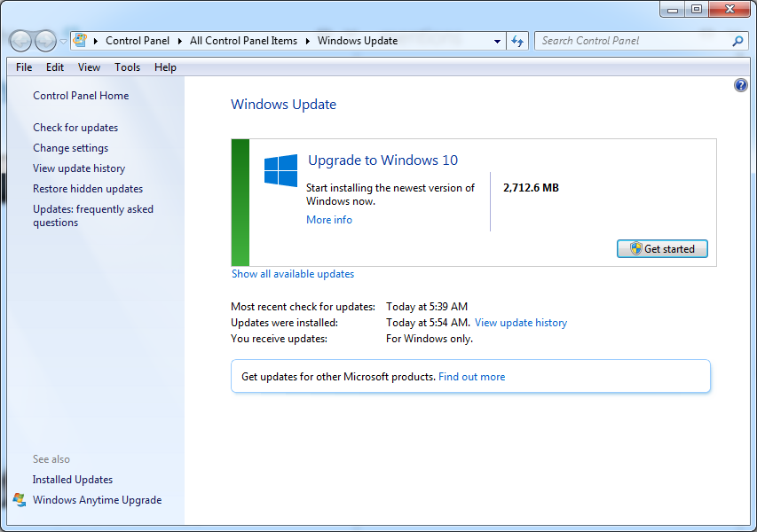Open View update history in sidebar

pos(79,168)
